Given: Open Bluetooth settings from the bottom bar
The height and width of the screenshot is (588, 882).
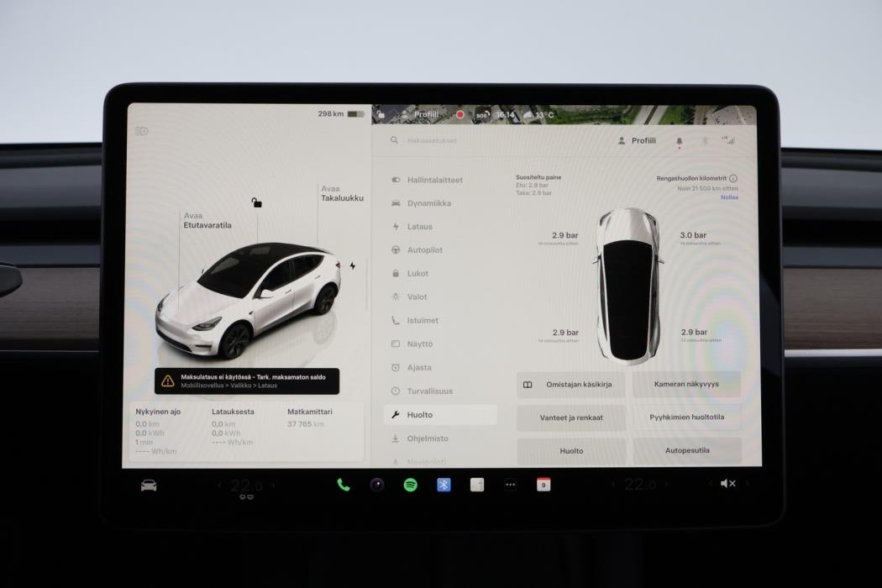Looking at the screenshot, I should point(443,484).
